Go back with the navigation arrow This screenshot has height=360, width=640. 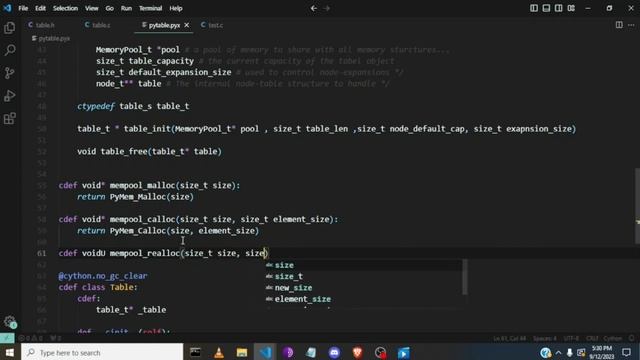point(313,8)
